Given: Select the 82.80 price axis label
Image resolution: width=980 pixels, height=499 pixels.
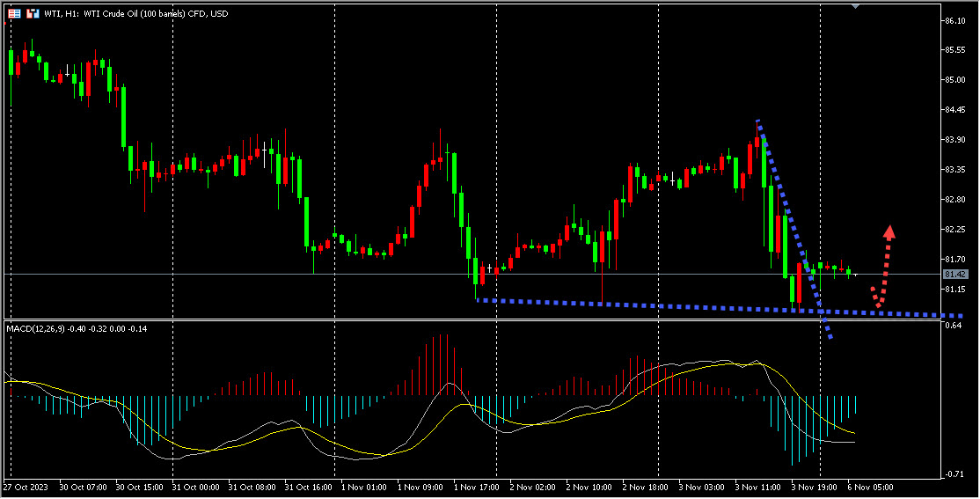Looking at the screenshot, I should tap(955, 200).
